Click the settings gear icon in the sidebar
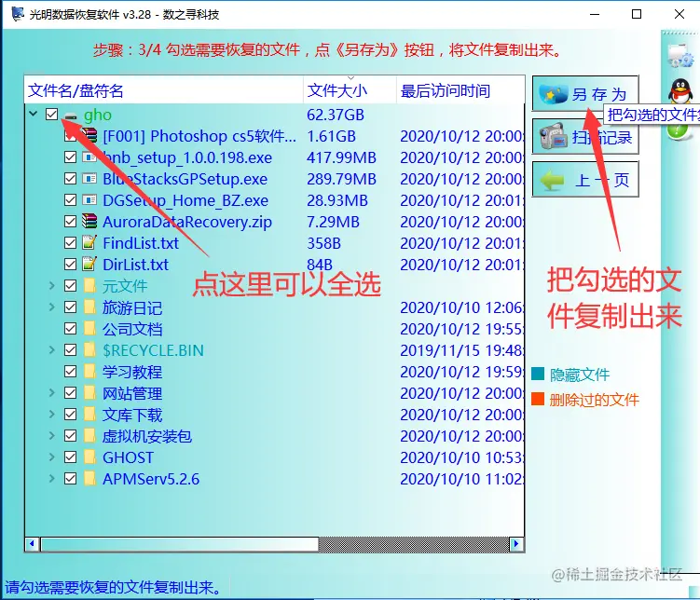The width and height of the screenshot is (700, 600). (x=680, y=55)
